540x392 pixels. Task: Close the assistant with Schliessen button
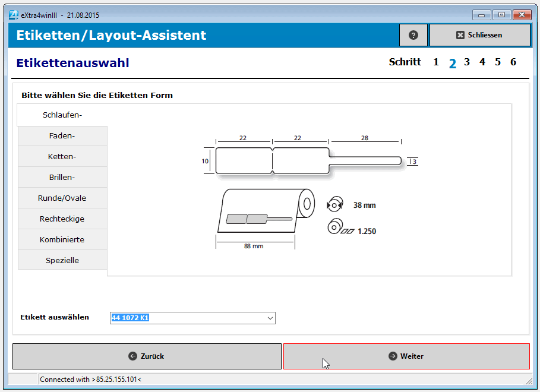pos(479,35)
